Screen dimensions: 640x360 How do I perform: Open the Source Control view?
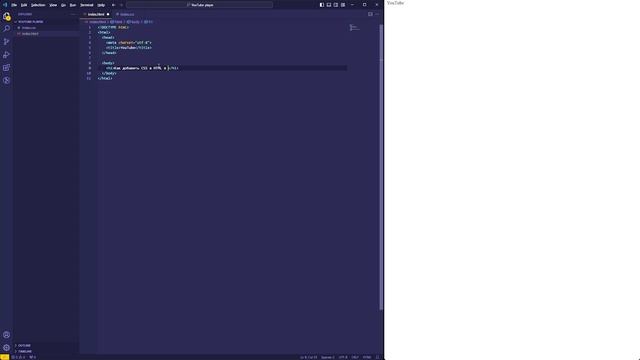click(x=6, y=42)
